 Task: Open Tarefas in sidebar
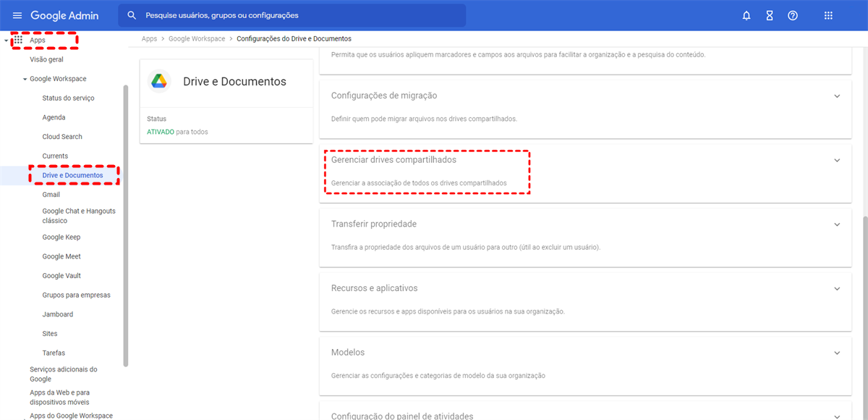54,353
